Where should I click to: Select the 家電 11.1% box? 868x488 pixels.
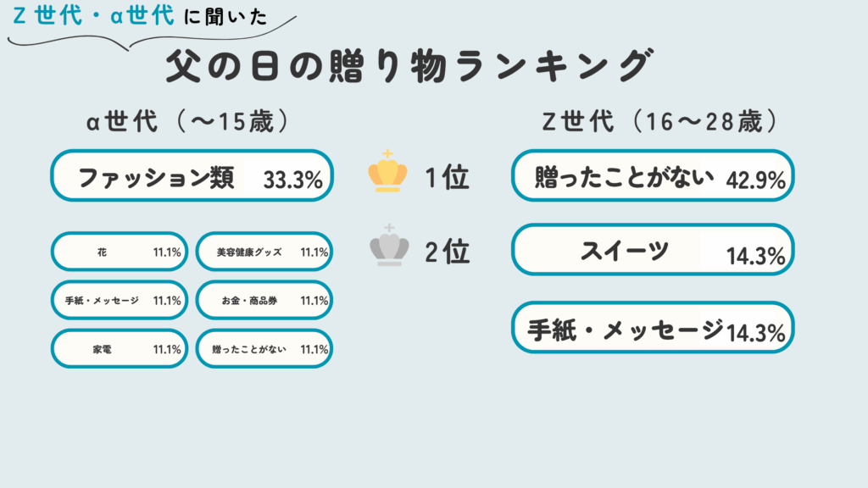pos(120,348)
